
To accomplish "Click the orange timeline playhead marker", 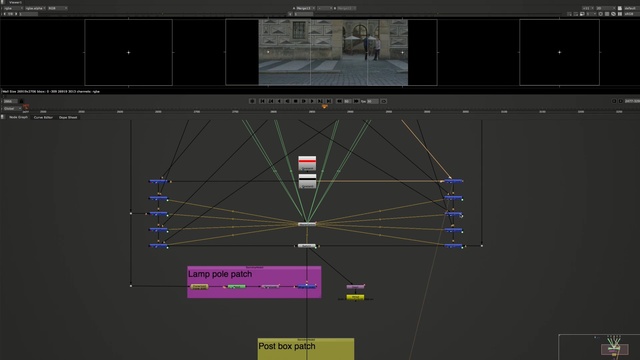I will [x=324, y=107].
